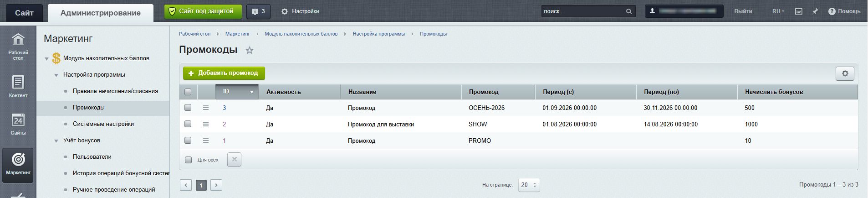Switch to the Сайт tab
Image resolution: width=868 pixels, height=198 pixels.
pyautogui.click(x=24, y=13)
